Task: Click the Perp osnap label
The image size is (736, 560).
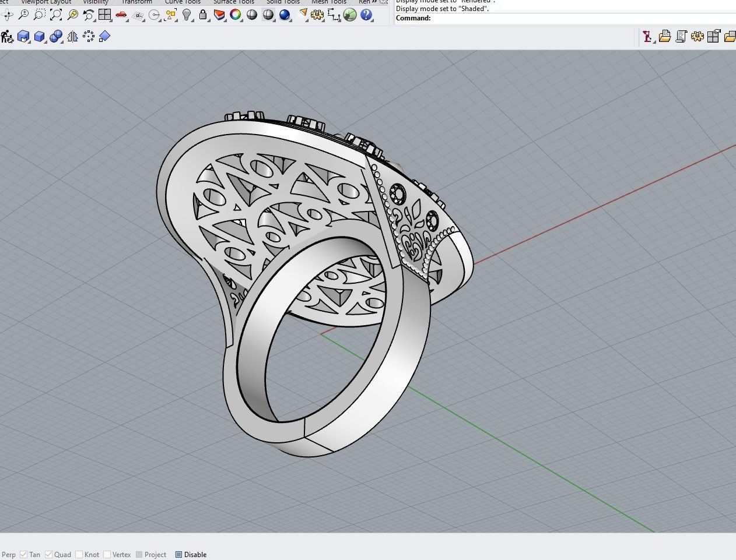Action: pyautogui.click(x=9, y=555)
